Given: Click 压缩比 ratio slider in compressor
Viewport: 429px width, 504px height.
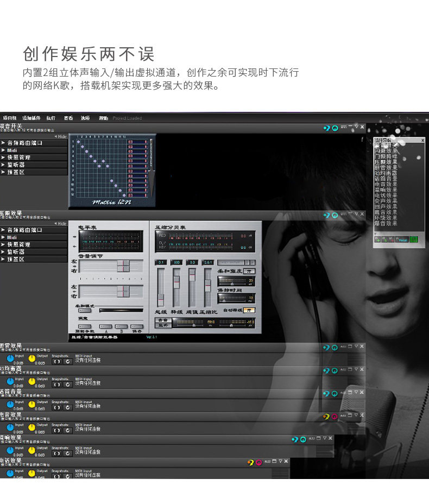Looking at the screenshot, I should coord(208,287).
